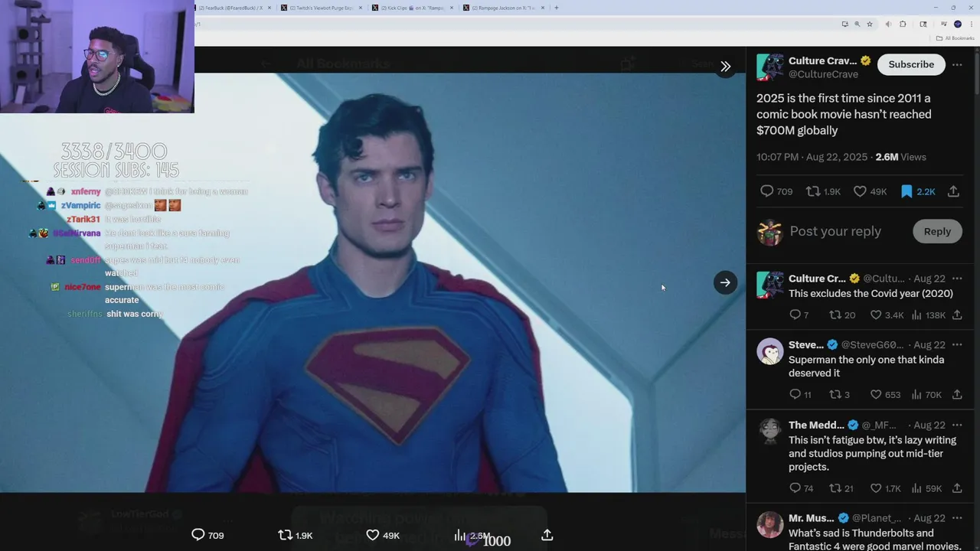
Task: Click reply icon showing 709 in tweet panel
Action: (x=776, y=191)
